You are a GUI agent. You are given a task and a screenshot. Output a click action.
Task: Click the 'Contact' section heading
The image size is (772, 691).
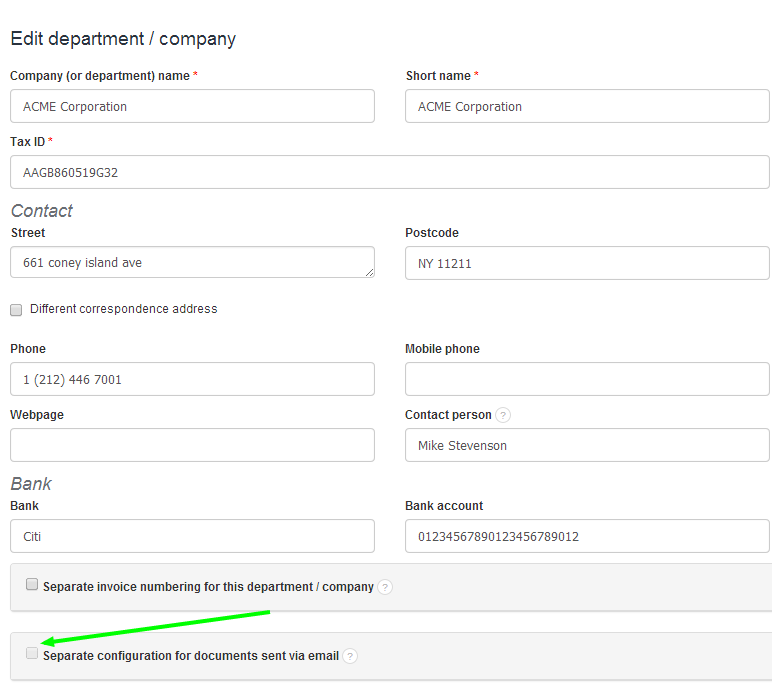[x=42, y=211]
